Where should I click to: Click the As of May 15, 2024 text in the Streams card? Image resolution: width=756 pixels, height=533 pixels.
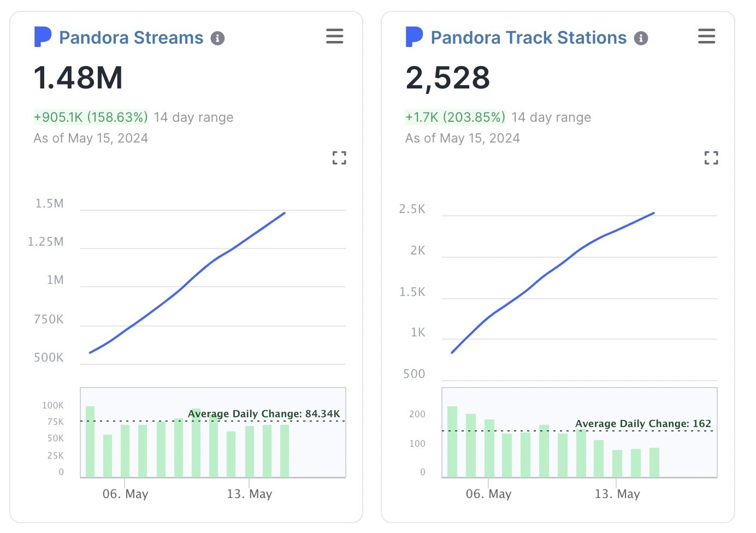(91, 138)
